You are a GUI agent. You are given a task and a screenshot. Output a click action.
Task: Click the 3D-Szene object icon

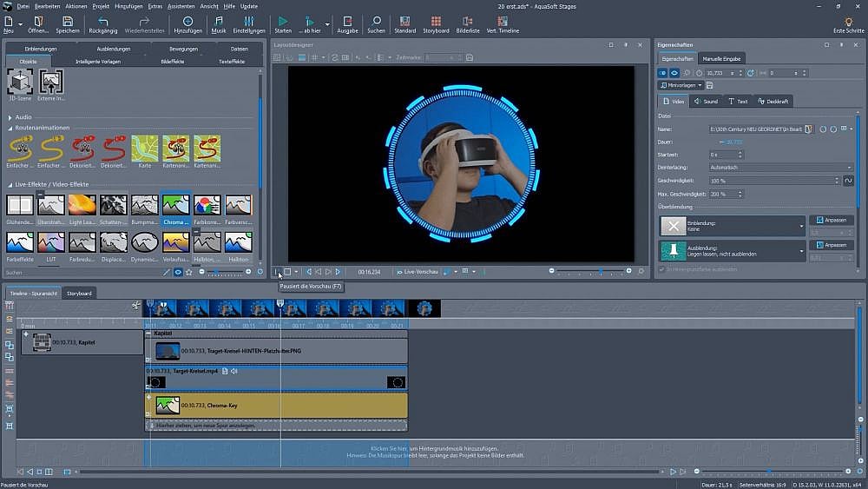(20, 83)
